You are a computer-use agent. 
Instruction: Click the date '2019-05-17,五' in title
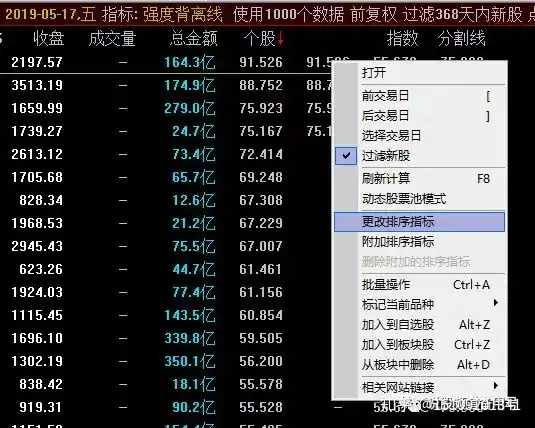(50, 14)
